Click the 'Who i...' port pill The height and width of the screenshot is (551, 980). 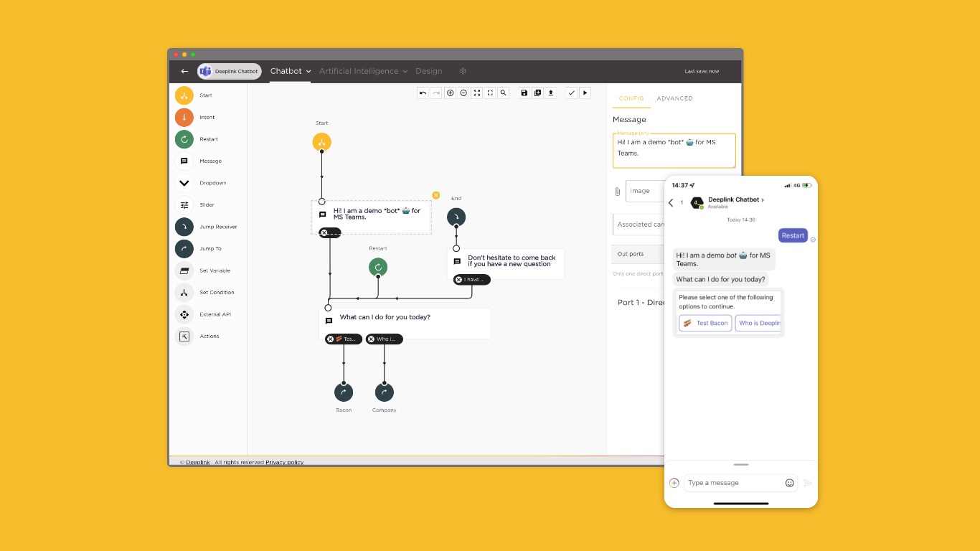coord(385,339)
